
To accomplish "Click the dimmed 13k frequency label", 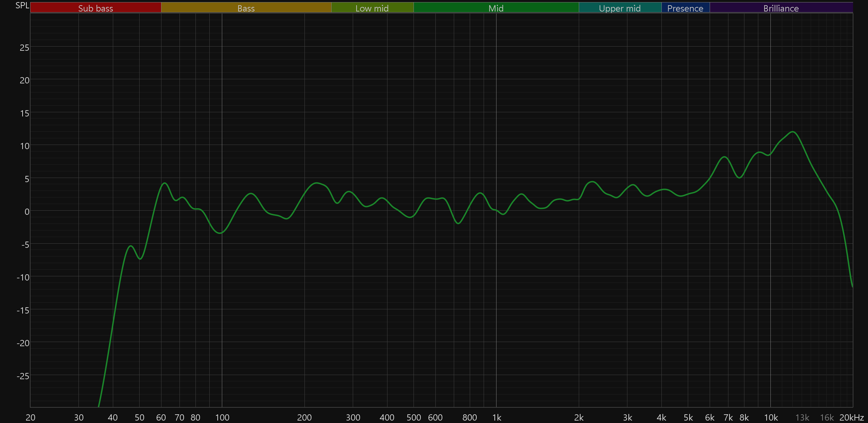I will tap(802, 417).
